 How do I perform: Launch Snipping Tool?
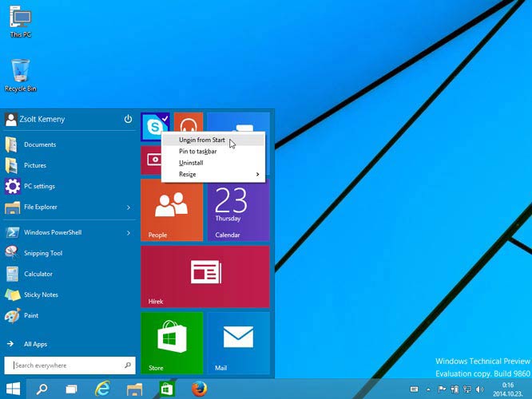[69, 253]
